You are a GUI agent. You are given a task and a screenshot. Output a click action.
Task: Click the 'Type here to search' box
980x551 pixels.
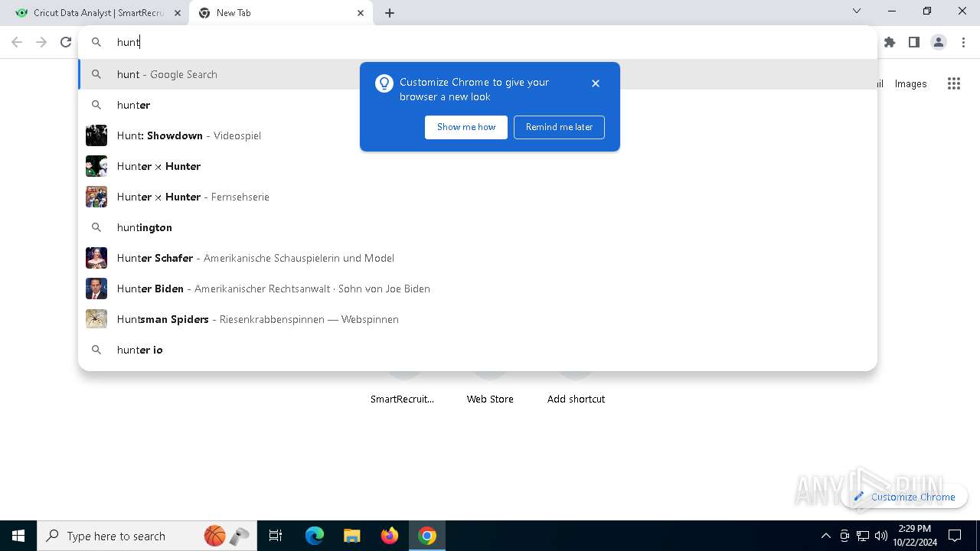tap(145, 536)
